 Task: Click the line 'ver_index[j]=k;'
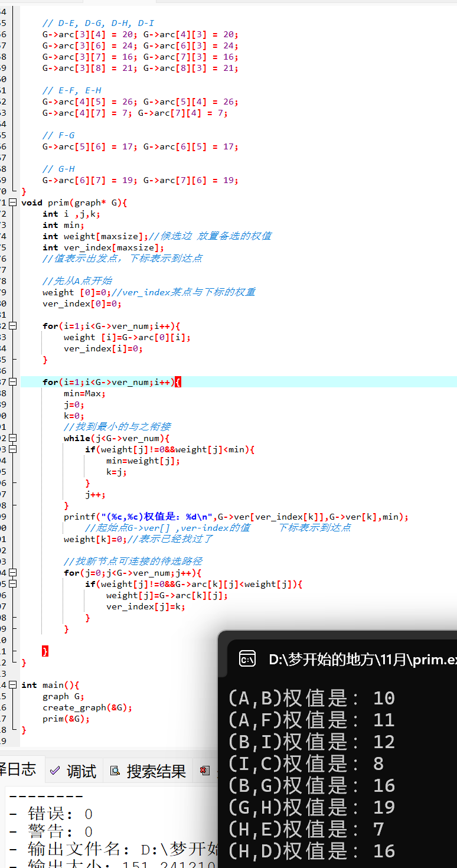point(146,606)
